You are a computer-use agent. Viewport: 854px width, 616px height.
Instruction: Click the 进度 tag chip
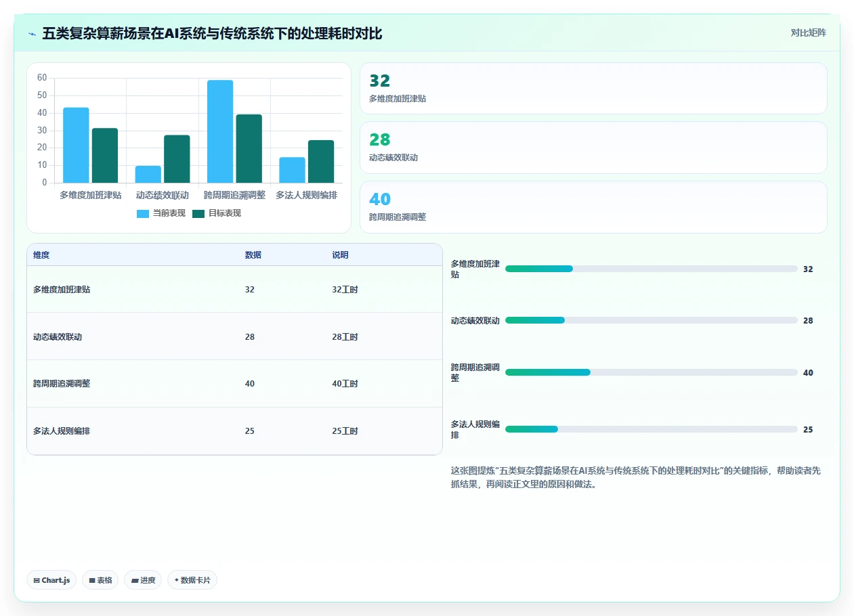pos(143,580)
